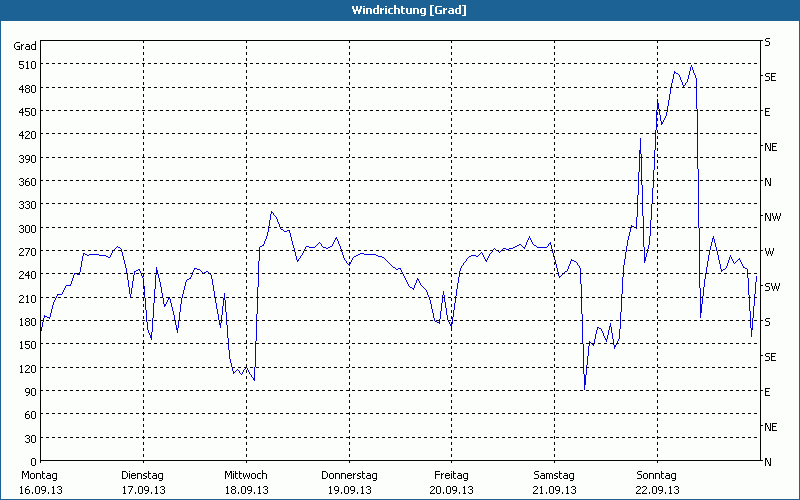
Task: Select the Freitag day label
Action: [x=452, y=476]
